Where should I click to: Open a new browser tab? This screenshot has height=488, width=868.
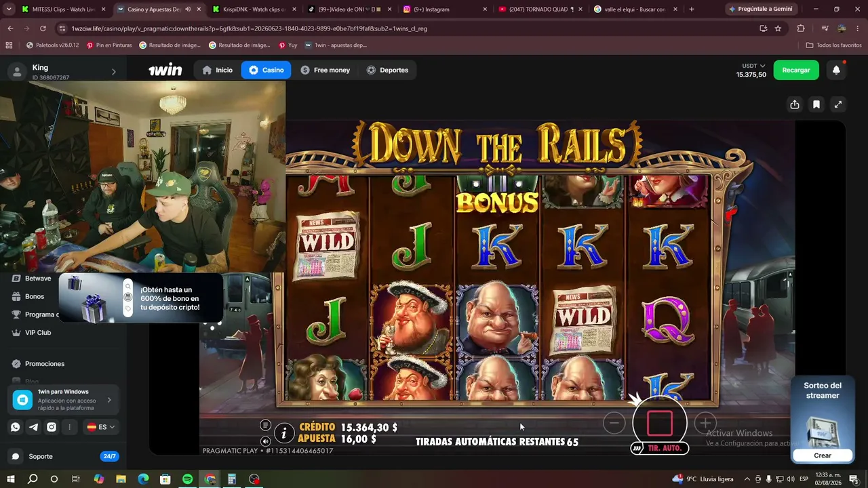click(692, 9)
